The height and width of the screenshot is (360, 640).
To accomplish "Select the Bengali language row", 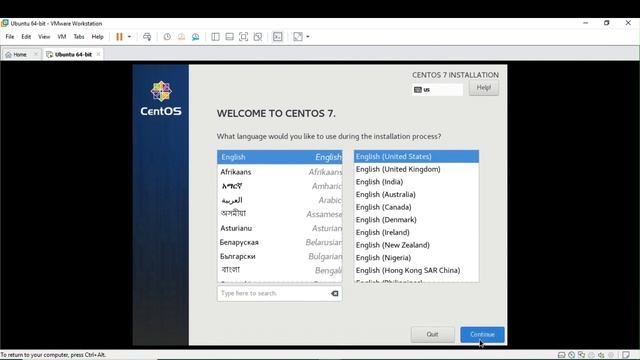I will tap(280, 270).
